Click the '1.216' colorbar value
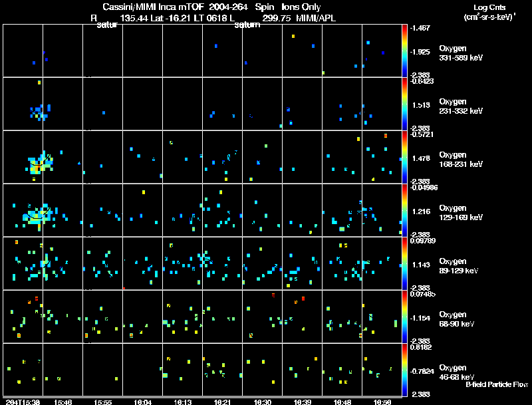 421,211
